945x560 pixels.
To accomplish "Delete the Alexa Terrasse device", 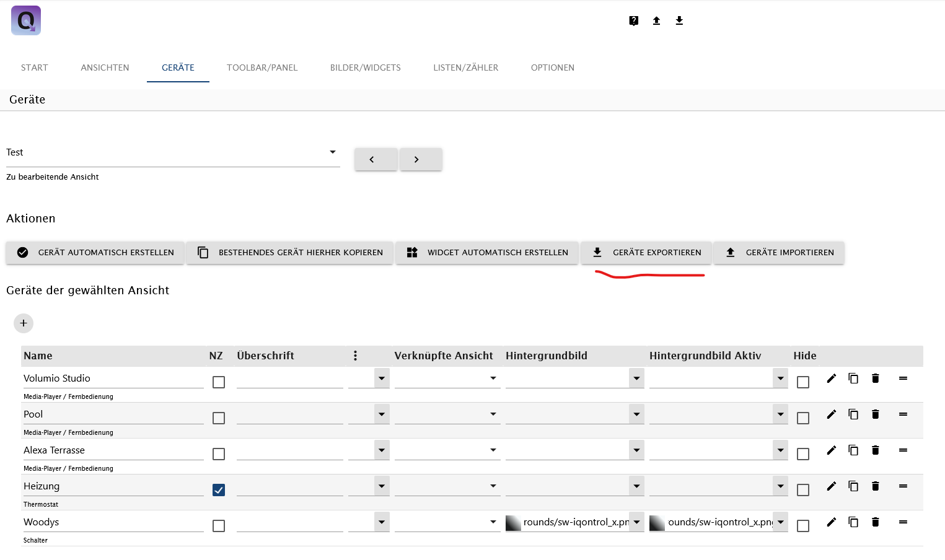I will pyautogui.click(x=875, y=450).
